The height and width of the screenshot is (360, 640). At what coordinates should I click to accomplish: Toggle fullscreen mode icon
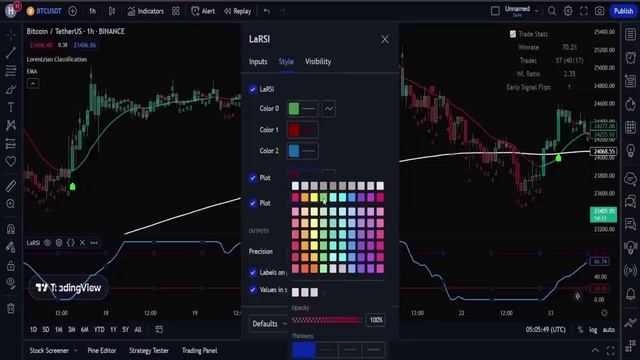[584, 11]
